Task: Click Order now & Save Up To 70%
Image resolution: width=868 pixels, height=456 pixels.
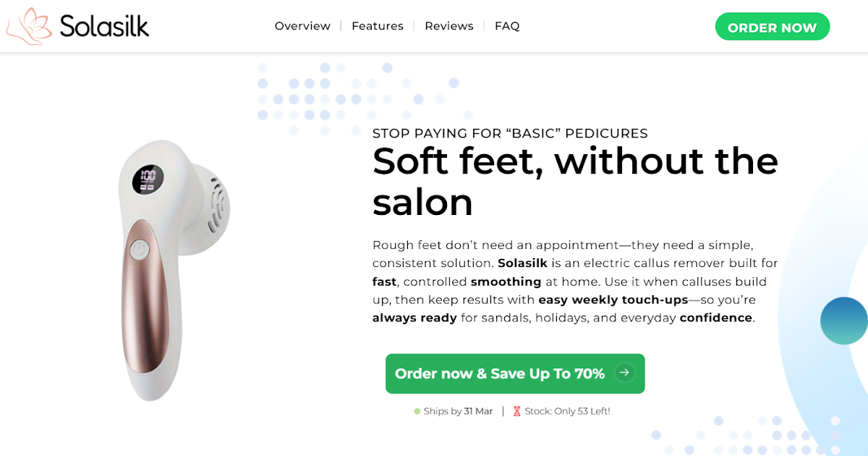Action: click(x=500, y=373)
